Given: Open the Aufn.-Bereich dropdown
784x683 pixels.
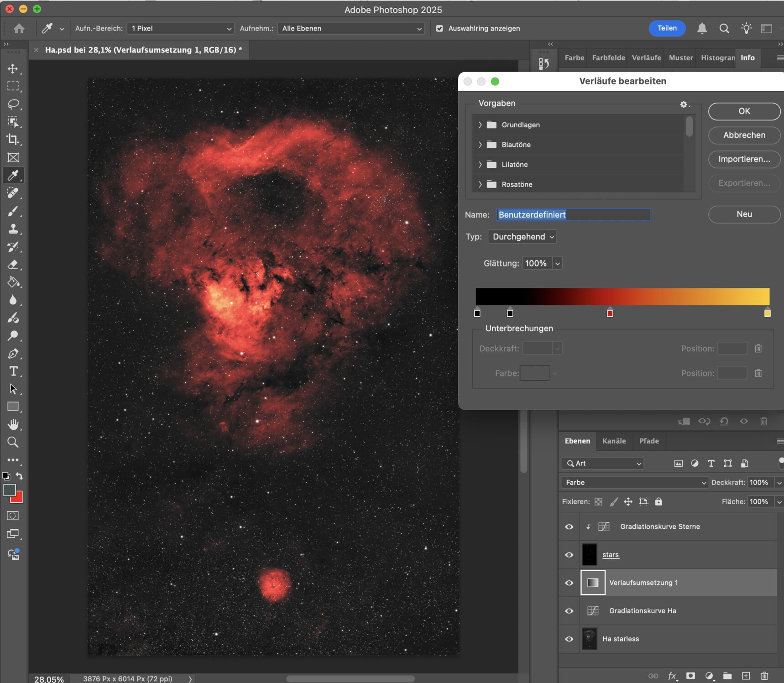Looking at the screenshot, I should click(x=180, y=28).
